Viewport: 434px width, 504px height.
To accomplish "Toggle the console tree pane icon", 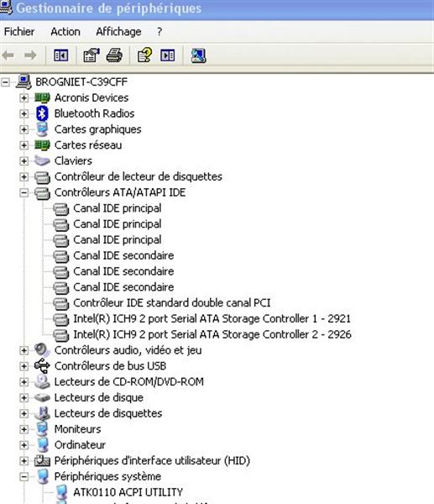I will (61, 55).
